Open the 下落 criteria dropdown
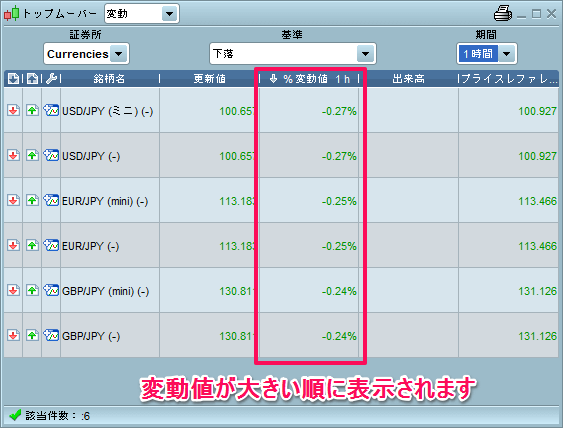 [x=366, y=54]
